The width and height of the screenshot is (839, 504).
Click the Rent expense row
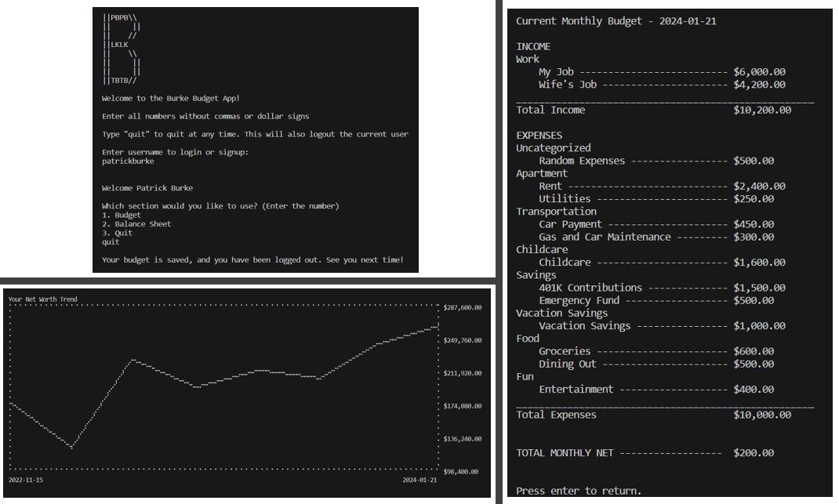click(x=661, y=187)
